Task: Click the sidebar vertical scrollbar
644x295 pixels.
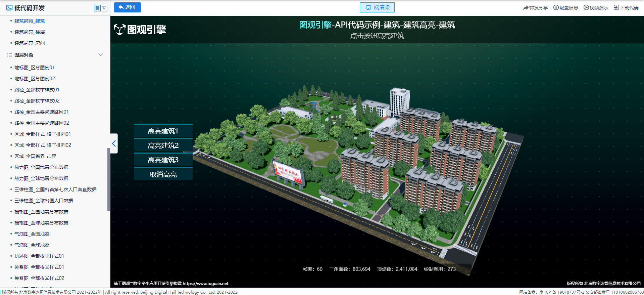Action: [x=109, y=179]
